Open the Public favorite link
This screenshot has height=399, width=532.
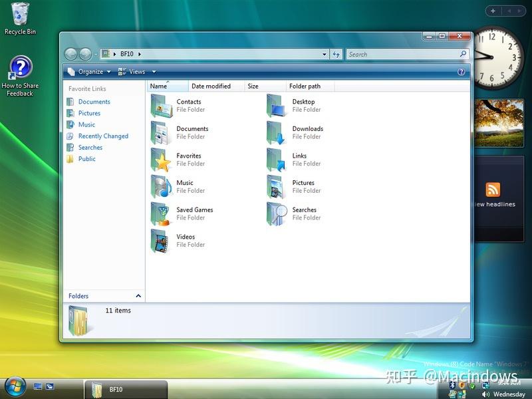coord(86,159)
